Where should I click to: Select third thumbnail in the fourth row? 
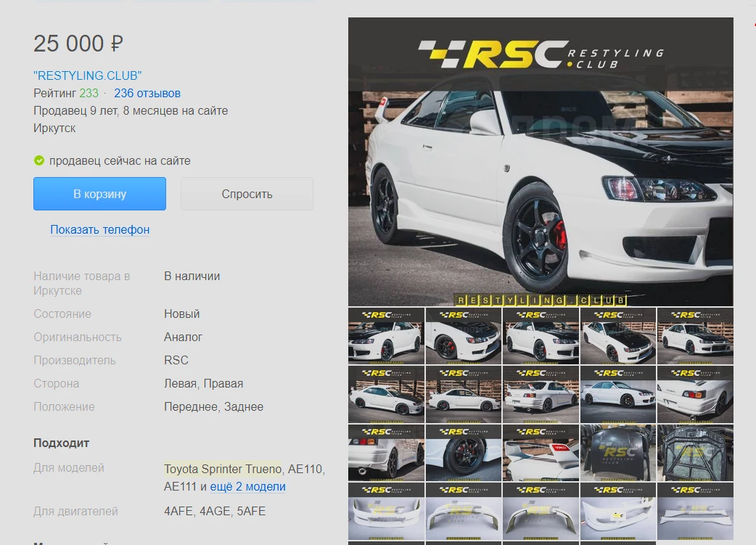(x=541, y=511)
